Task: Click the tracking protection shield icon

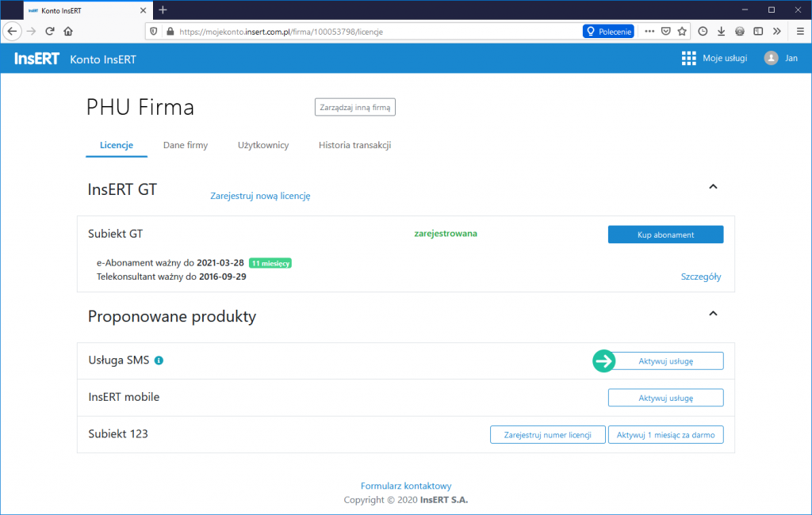Action: click(154, 32)
